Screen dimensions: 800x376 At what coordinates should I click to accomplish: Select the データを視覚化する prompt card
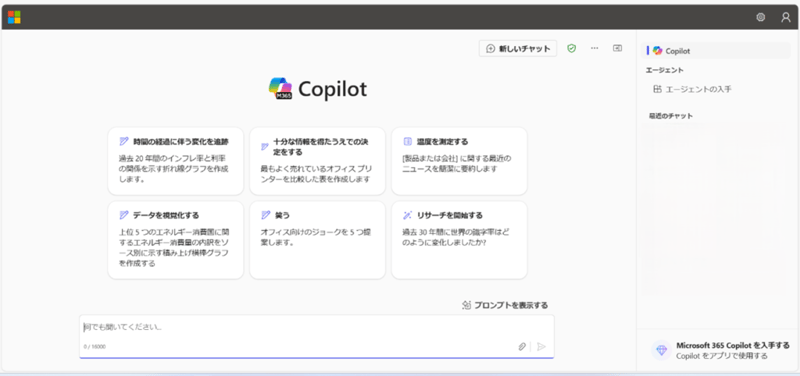(x=176, y=240)
